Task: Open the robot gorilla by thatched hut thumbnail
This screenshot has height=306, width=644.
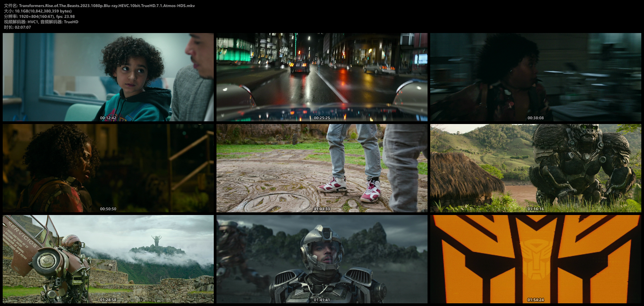Action: (535, 168)
